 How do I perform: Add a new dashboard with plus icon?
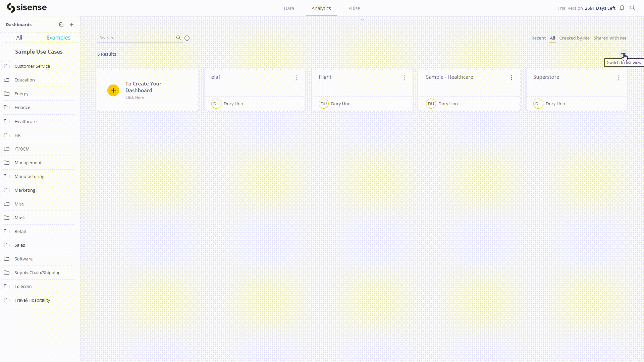click(71, 24)
